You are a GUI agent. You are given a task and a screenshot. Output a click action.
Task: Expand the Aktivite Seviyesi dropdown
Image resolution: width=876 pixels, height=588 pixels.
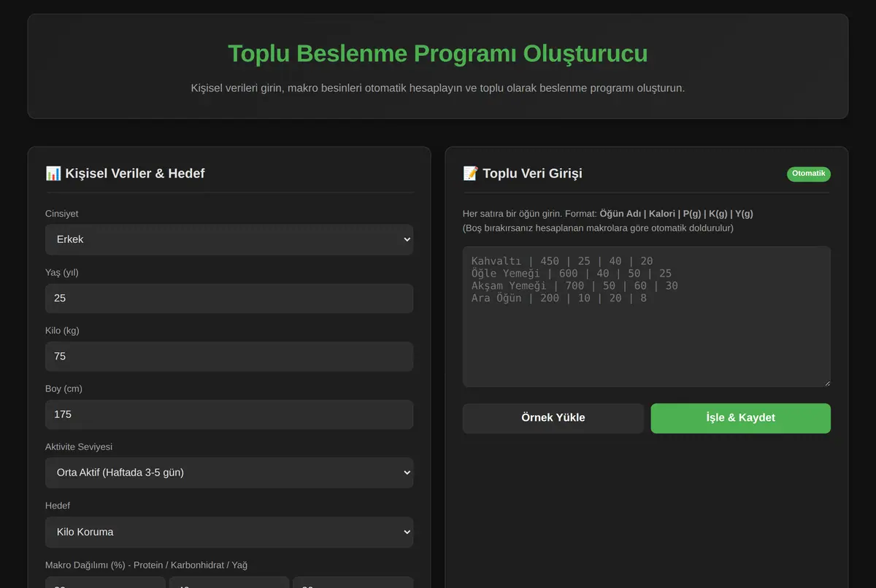[229, 473]
